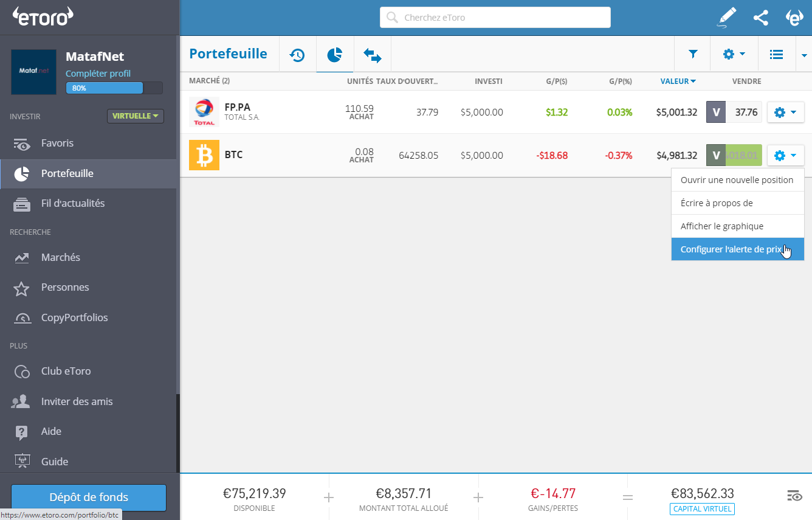
Task: Open the MatafNet profile avatar
Action: click(x=33, y=72)
